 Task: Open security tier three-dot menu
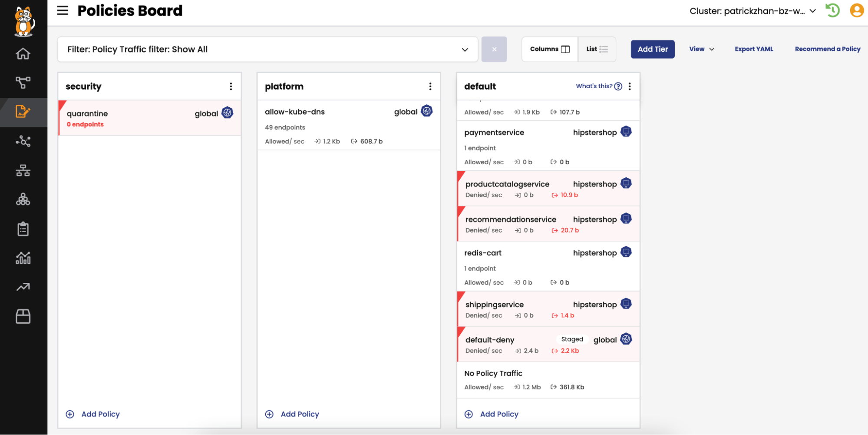[x=231, y=86]
